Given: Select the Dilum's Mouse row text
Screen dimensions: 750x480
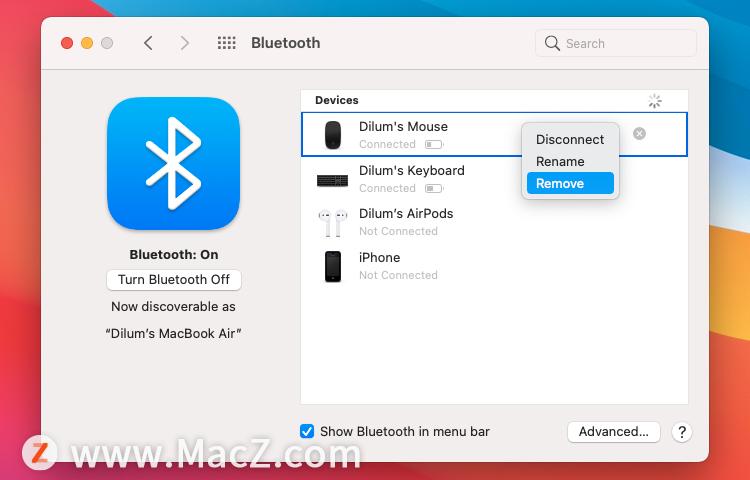Looking at the screenshot, I should coord(403,127).
